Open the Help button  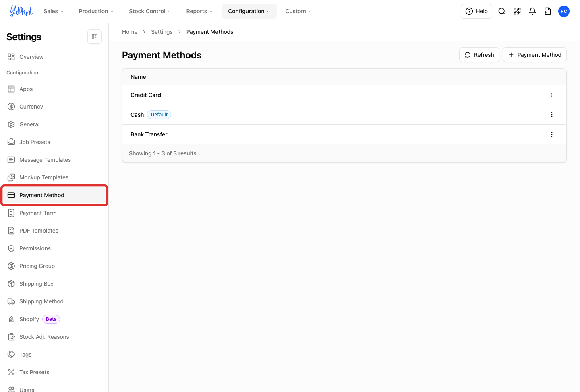[x=476, y=11]
